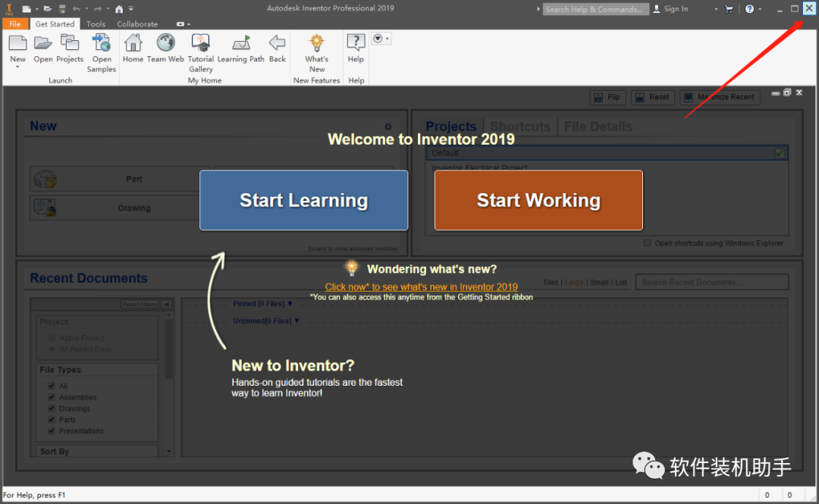The image size is (819, 504).
Task: Toggle Open shortcuts using Windows Explorer checkbox
Action: (x=647, y=243)
